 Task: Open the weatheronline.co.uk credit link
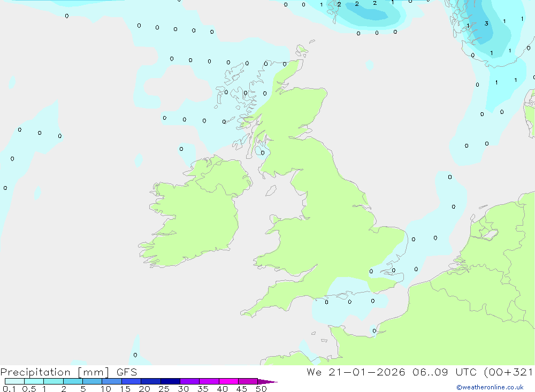490,387
